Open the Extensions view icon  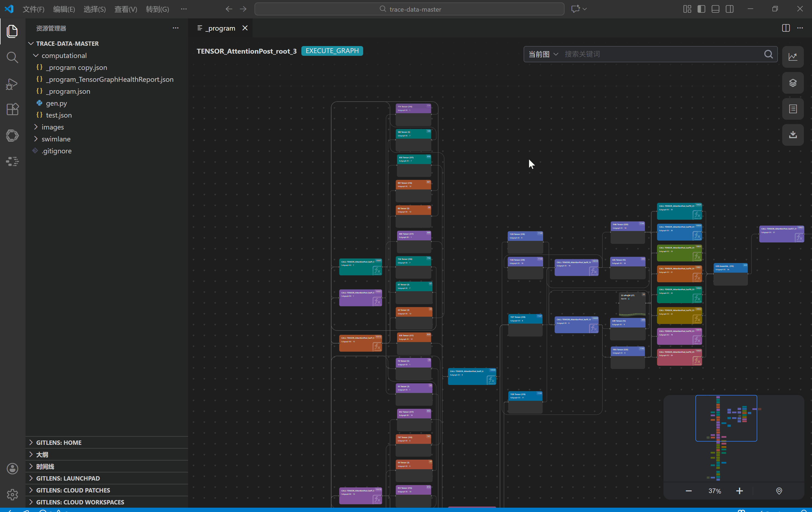12,109
